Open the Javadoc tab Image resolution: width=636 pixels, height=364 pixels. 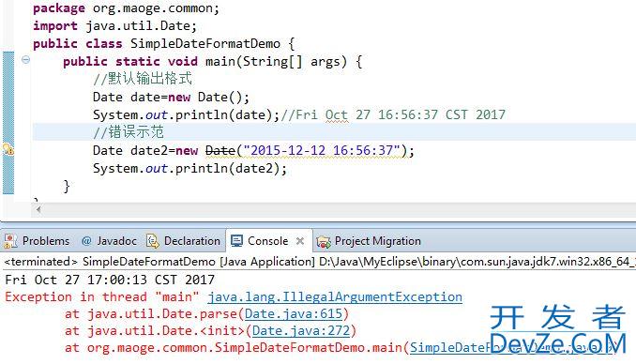click(117, 241)
